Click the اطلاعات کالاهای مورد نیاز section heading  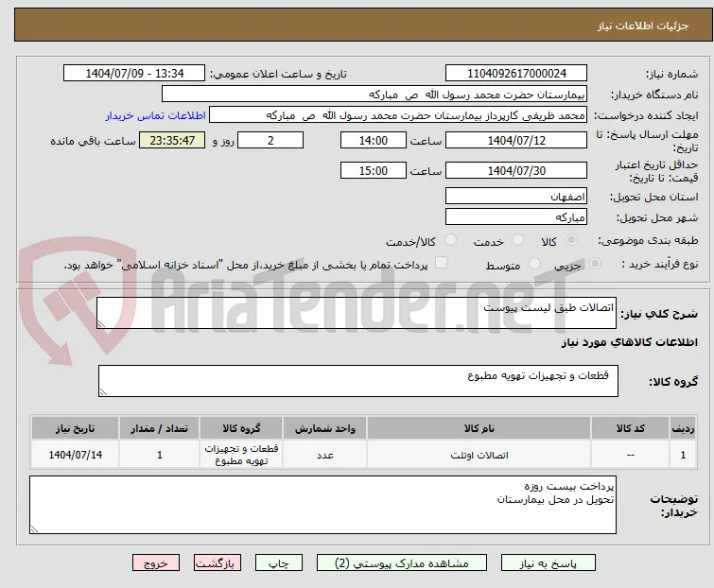629,343
